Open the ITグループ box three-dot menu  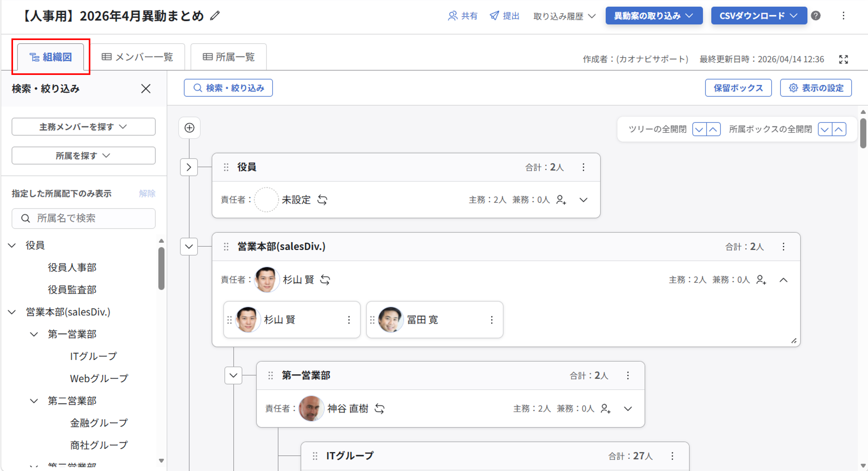pyautogui.click(x=672, y=456)
